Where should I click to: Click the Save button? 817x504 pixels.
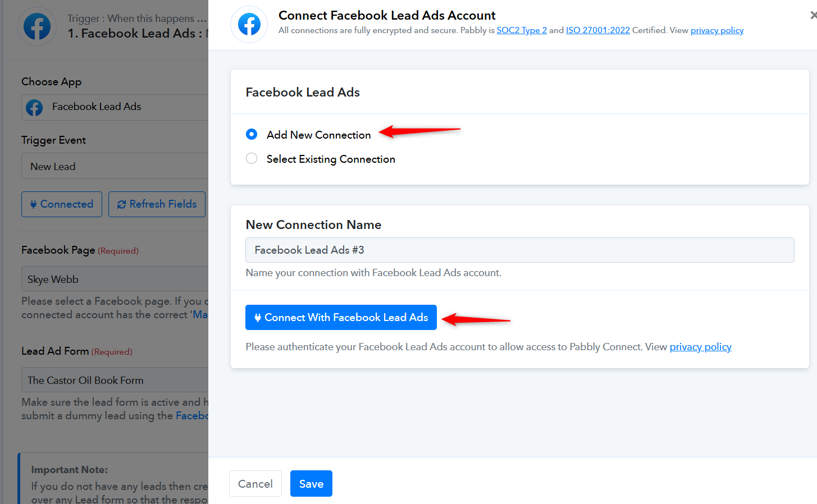pos(311,484)
